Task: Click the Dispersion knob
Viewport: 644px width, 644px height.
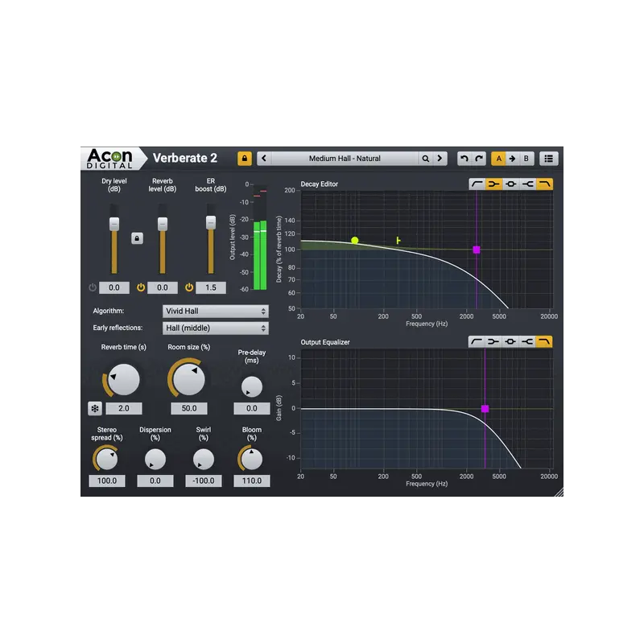Action: (x=155, y=459)
